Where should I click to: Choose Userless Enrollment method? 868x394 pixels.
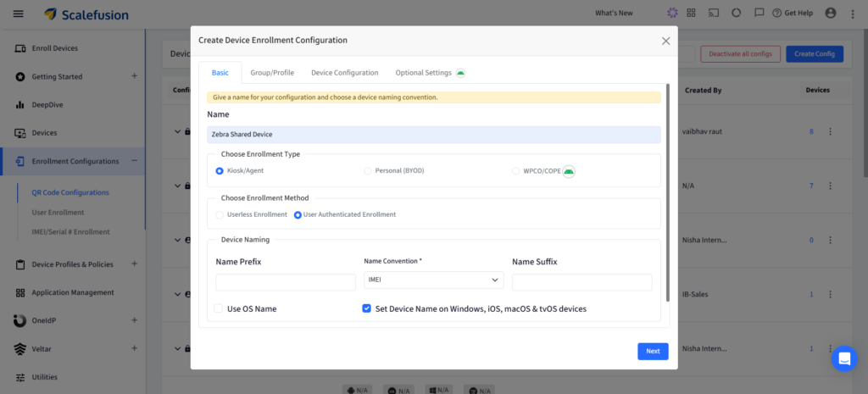pos(220,214)
